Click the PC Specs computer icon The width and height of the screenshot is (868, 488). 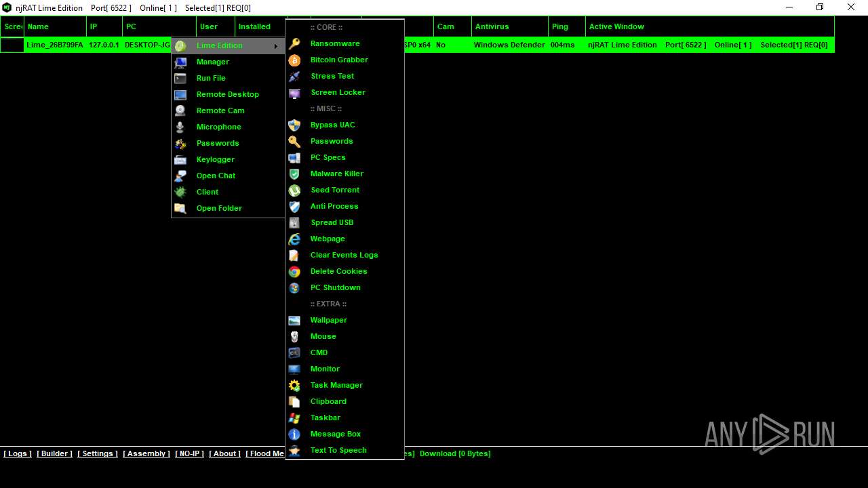pyautogui.click(x=294, y=158)
